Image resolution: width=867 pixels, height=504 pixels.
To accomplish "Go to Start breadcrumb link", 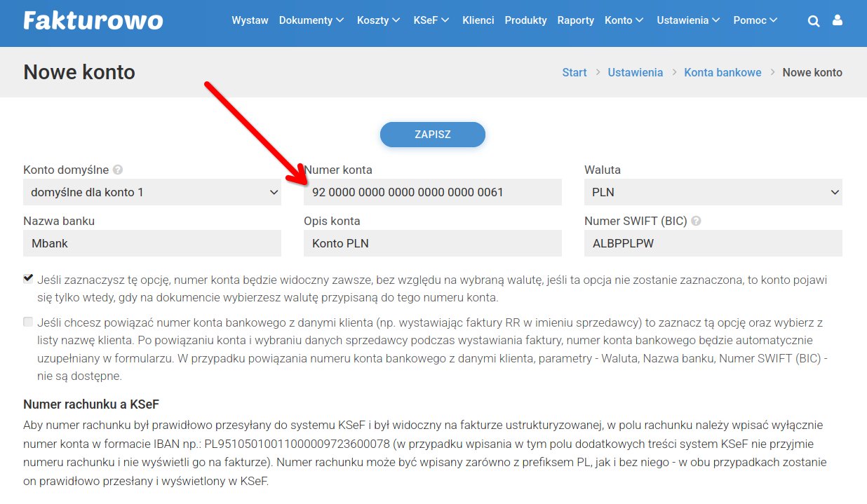I will pos(574,72).
